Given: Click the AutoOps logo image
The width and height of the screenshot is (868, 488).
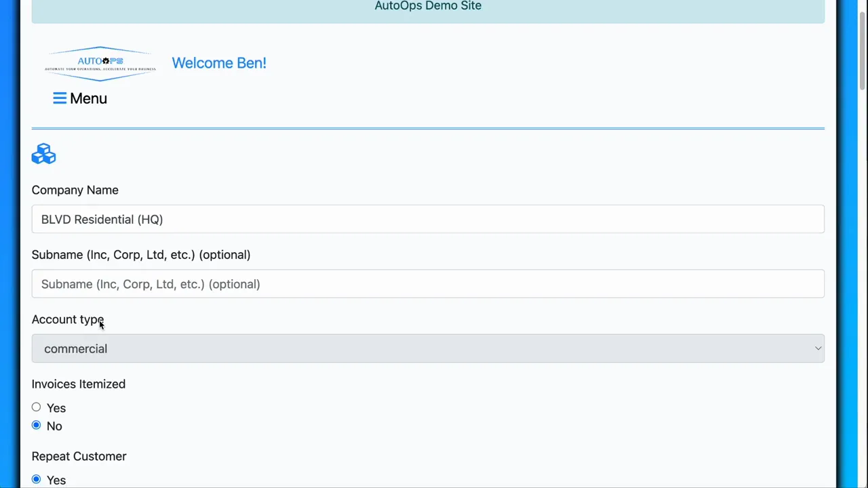Looking at the screenshot, I should [x=100, y=63].
